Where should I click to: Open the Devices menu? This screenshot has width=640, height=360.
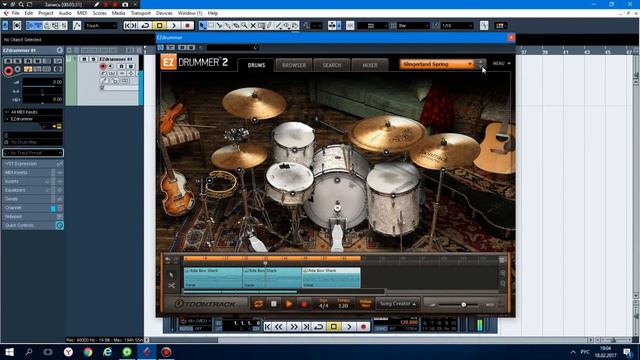click(x=164, y=13)
